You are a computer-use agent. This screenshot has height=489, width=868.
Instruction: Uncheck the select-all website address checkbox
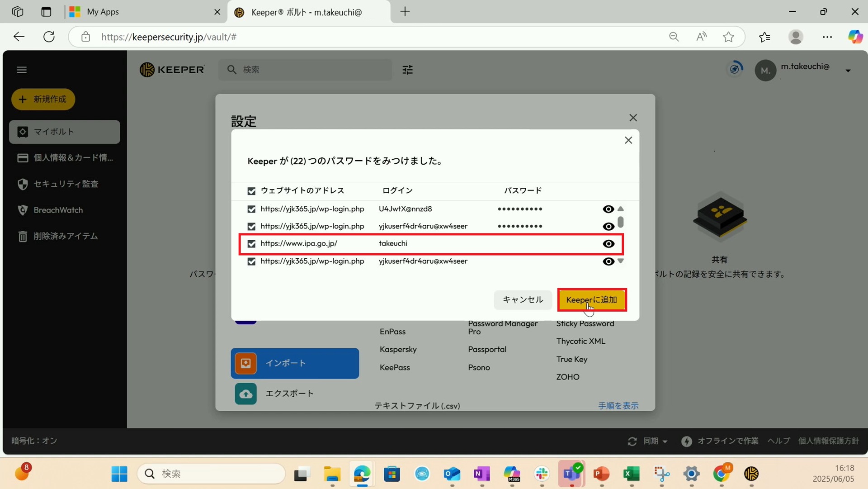pos(251,191)
